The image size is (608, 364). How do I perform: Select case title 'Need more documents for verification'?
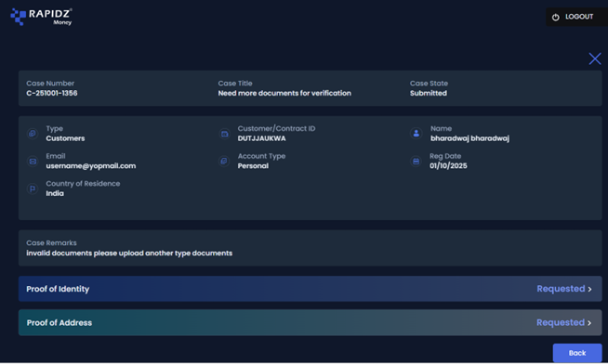(x=284, y=93)
